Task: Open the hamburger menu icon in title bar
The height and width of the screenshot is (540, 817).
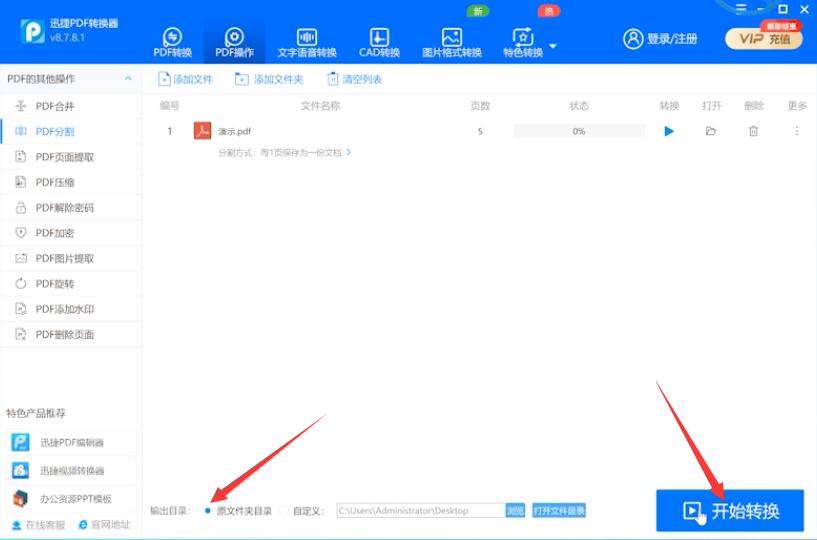Action: coord(740,9)
